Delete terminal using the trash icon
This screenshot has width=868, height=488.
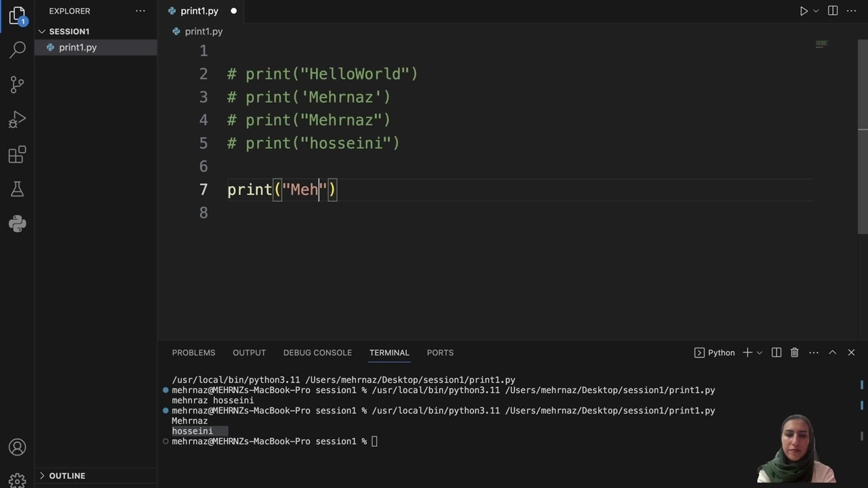coord(794,352)
